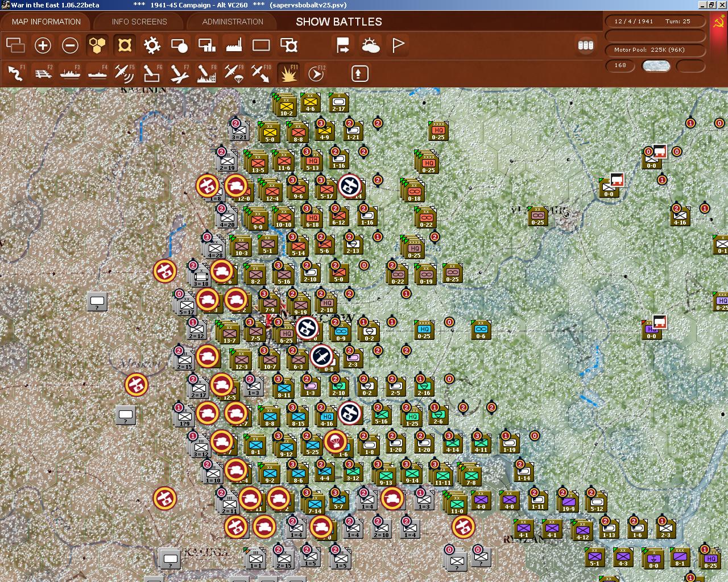This screenshot has width=728, height=582.
Task: Select F7 bomb airfield mode
Action: [179, 73]
